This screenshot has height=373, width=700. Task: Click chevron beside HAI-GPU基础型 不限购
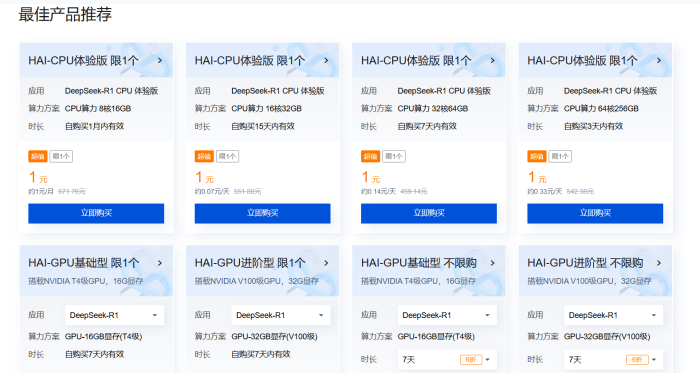[x=492, y=263]
